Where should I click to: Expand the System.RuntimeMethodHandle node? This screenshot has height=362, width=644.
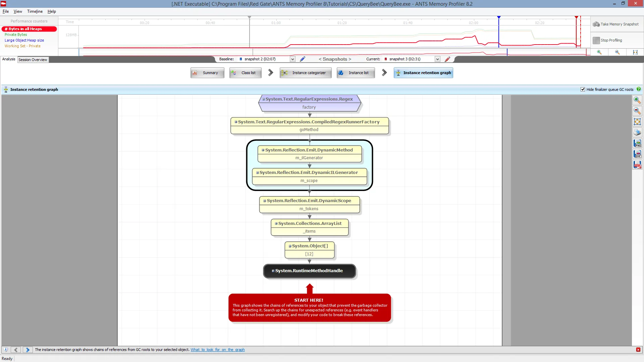(x=273, y=271)
